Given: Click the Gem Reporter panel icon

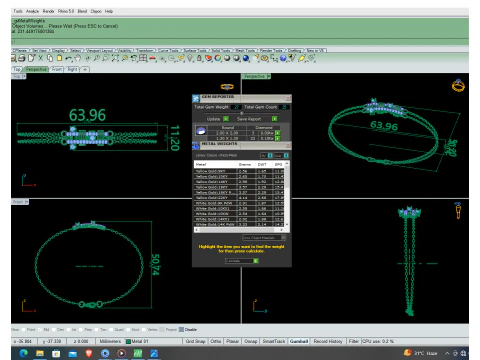Looking at the screenshot, I should (196, 98).
